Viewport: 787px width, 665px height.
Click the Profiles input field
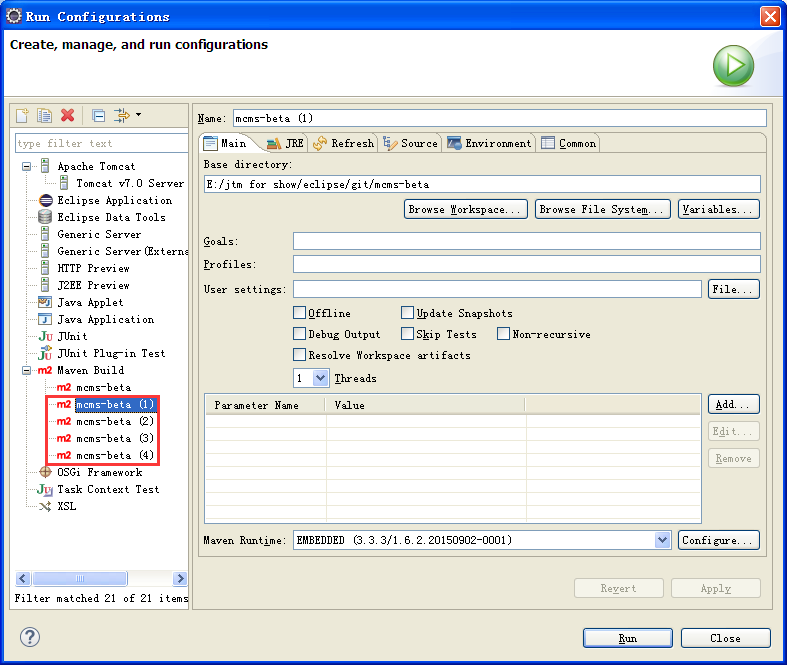tap(527, 264)
